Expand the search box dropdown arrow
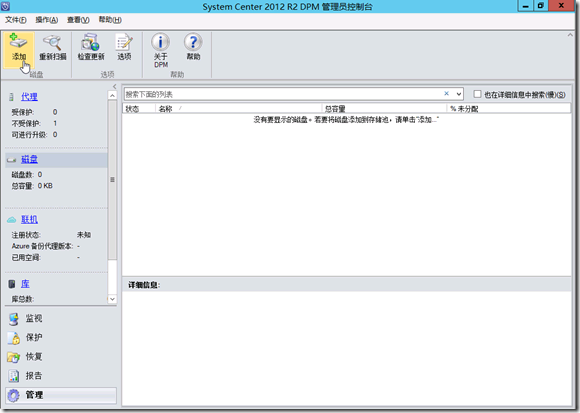This screenshot has width=580, height=413. tap(459, 94)
